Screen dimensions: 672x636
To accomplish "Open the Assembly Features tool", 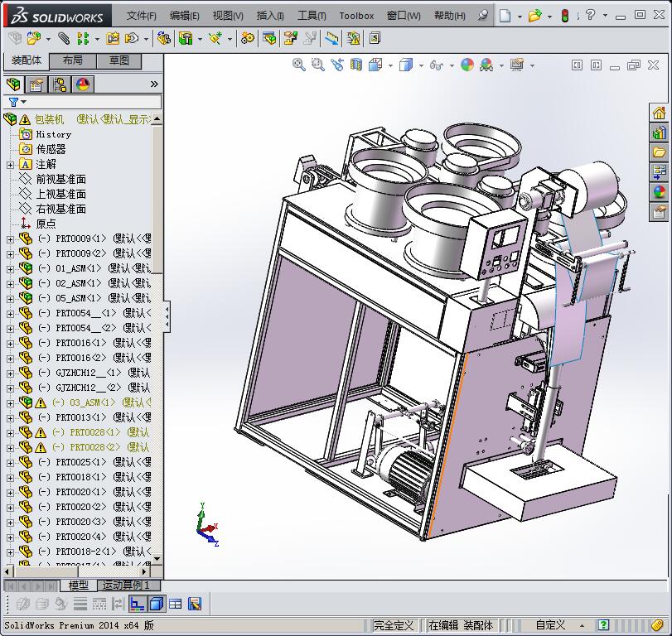I will (x=186, y=39).
